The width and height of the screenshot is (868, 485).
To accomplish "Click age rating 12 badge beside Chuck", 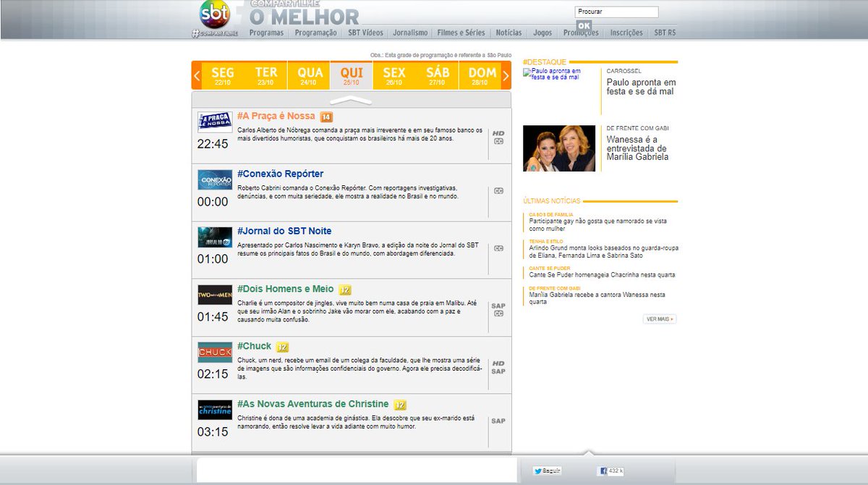I will tap(283, 347).
